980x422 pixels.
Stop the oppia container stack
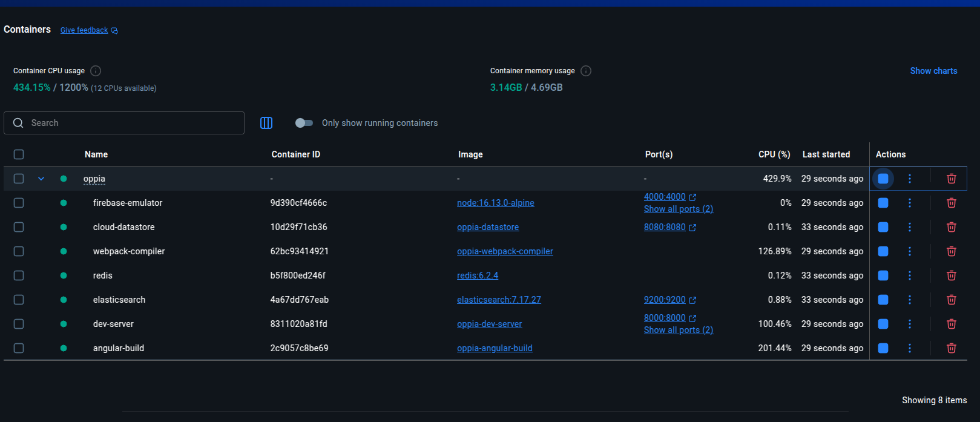pyautogui.click(x=883, y=179)
